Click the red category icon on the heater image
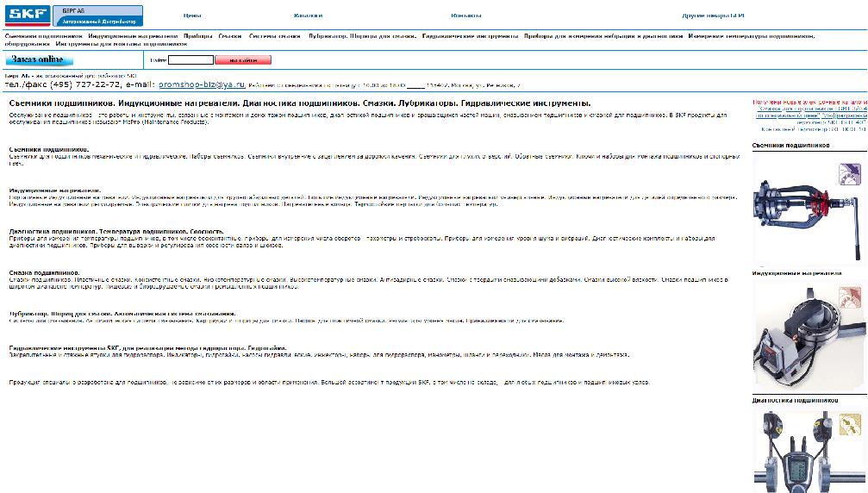 pyautogui.click(x=850, y=297)
